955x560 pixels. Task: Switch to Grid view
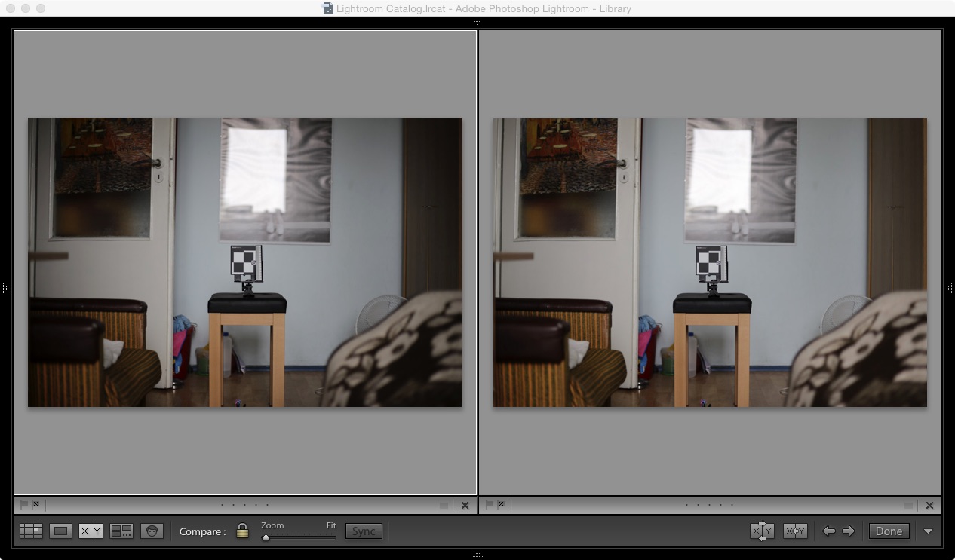[31, 531]
